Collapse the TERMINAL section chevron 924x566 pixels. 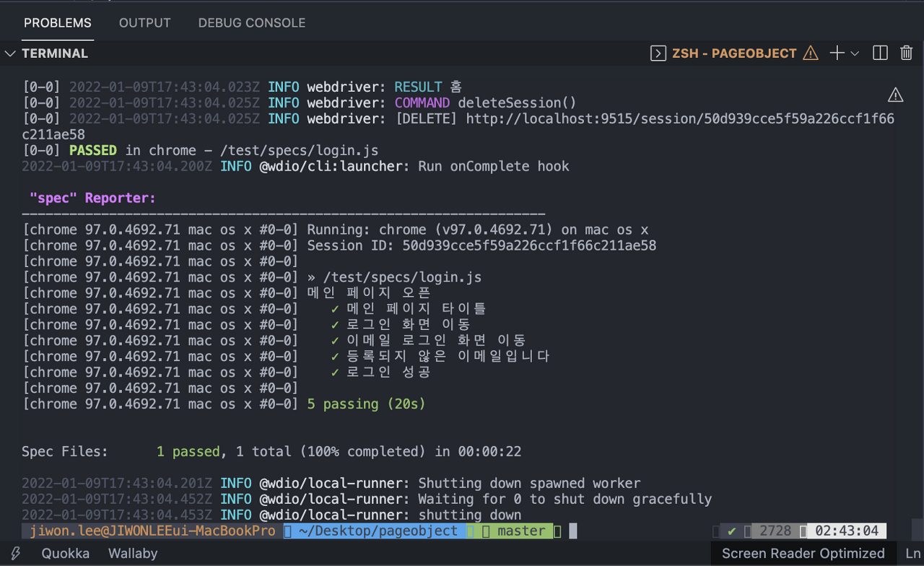[10, 53]
